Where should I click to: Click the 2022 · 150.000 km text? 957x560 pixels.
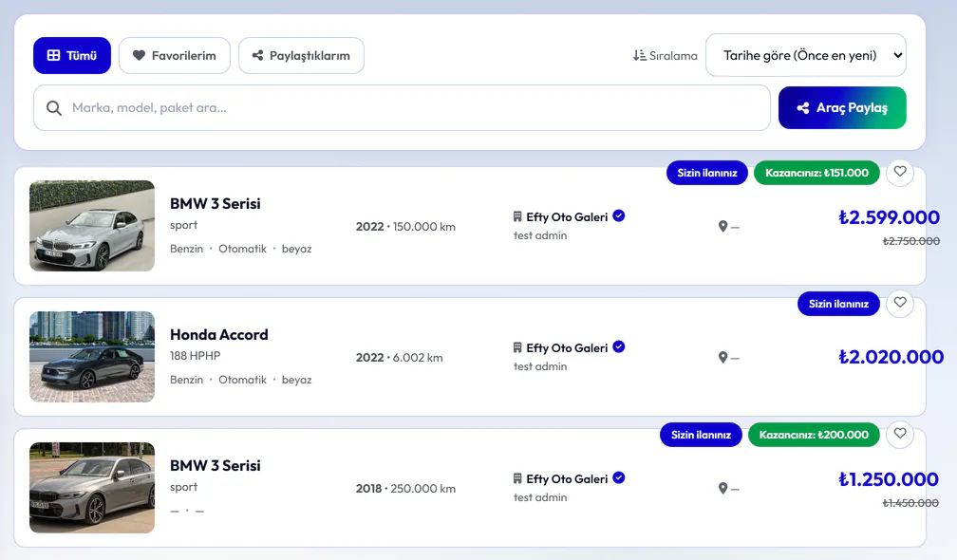[x=406, y=227]
